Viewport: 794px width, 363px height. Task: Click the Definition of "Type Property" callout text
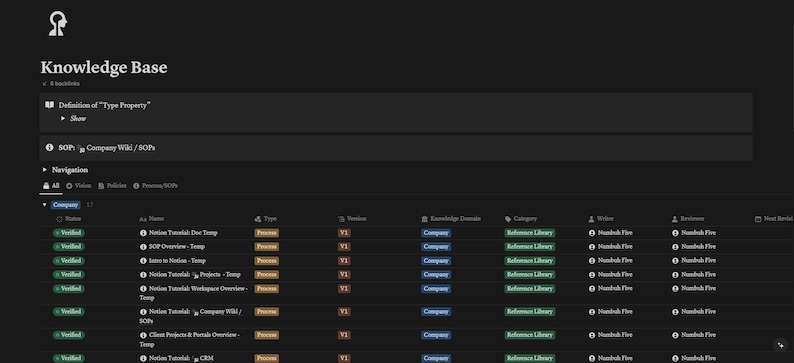105,105
